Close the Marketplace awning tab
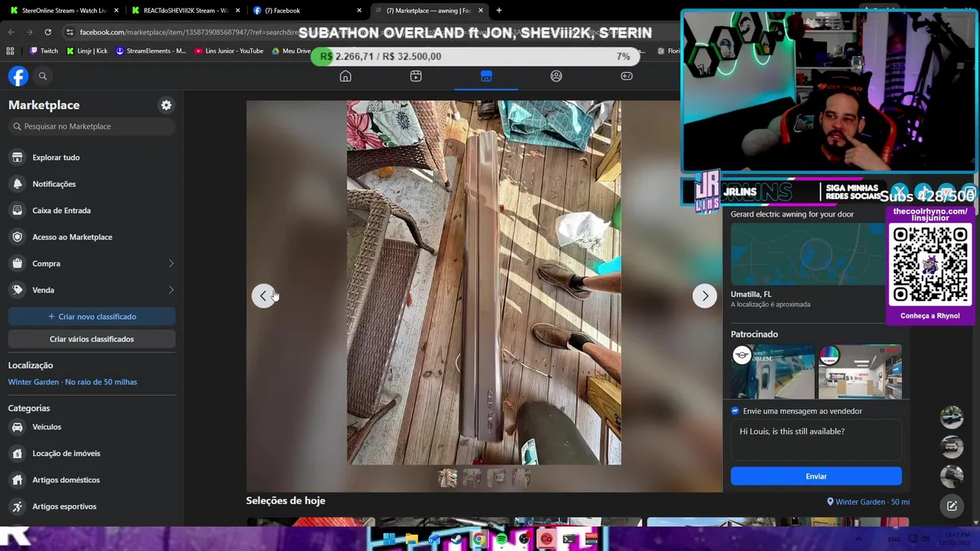980x551 pixels. tap(480, 11)
